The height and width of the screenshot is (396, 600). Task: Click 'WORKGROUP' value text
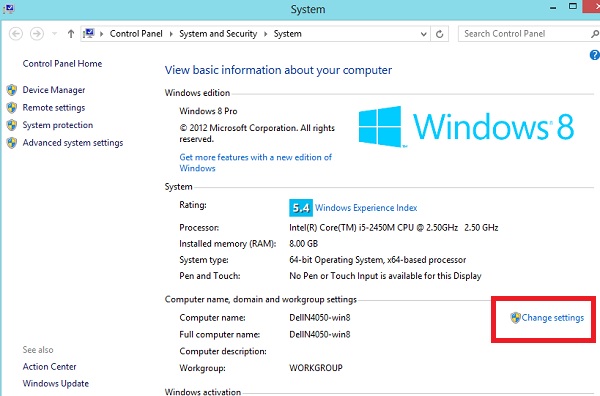pyautogui.click(x=316, y=368)
